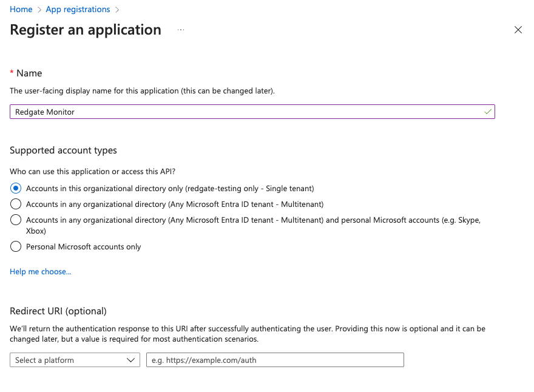Choose the Multitenant-only organizational directory radio
Viewport: 534px width, 392px height.
pyautogui.click(x=16, y=204)
